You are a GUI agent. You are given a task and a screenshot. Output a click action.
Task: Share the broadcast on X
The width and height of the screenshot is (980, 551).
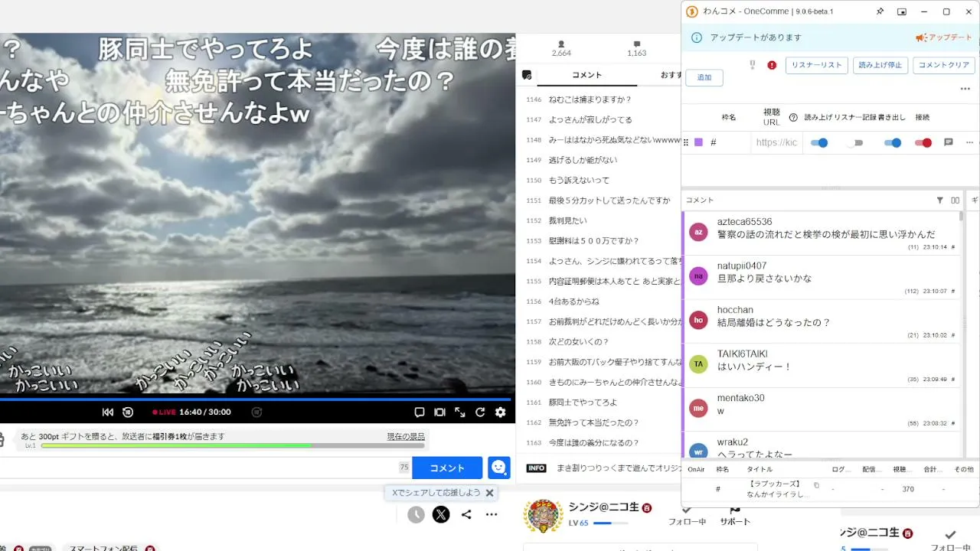(441, 515)
